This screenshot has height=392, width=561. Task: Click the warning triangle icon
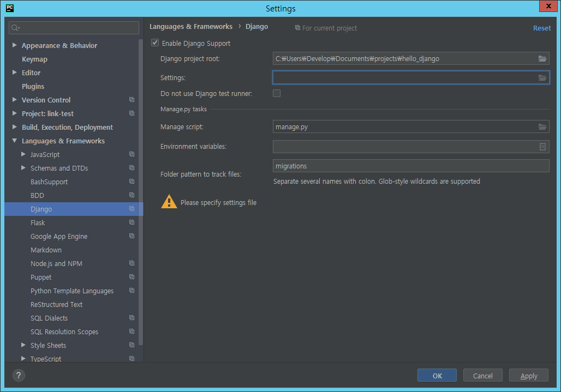169,202
